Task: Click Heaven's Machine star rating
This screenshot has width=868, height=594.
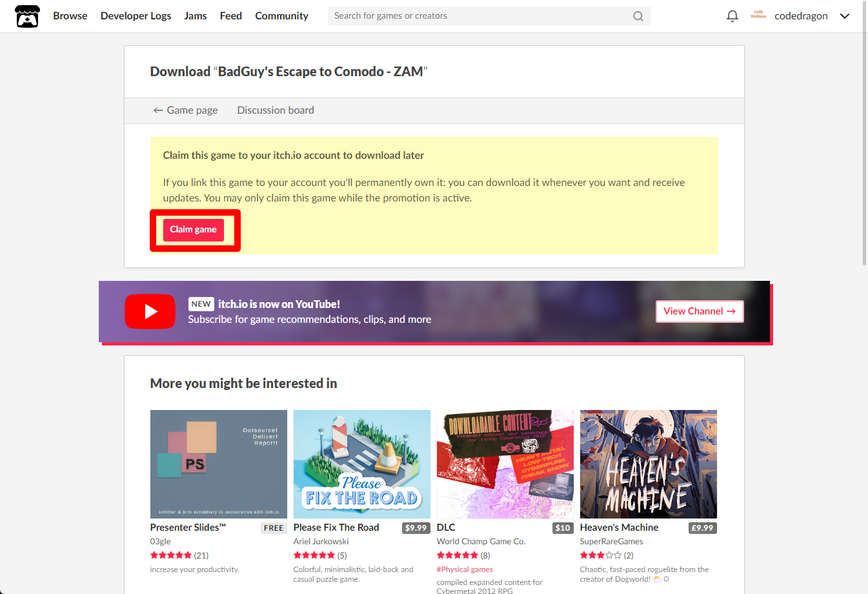Action: [601, 555]
